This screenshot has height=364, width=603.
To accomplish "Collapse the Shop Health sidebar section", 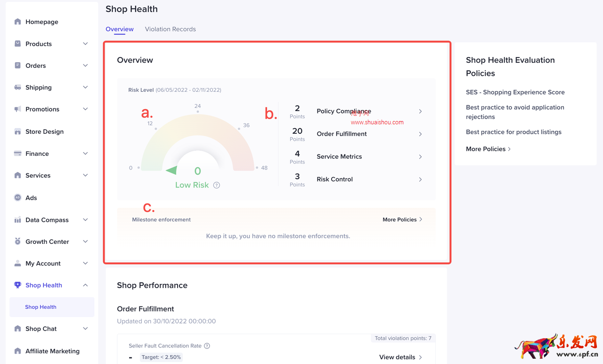I will point(85,285).
